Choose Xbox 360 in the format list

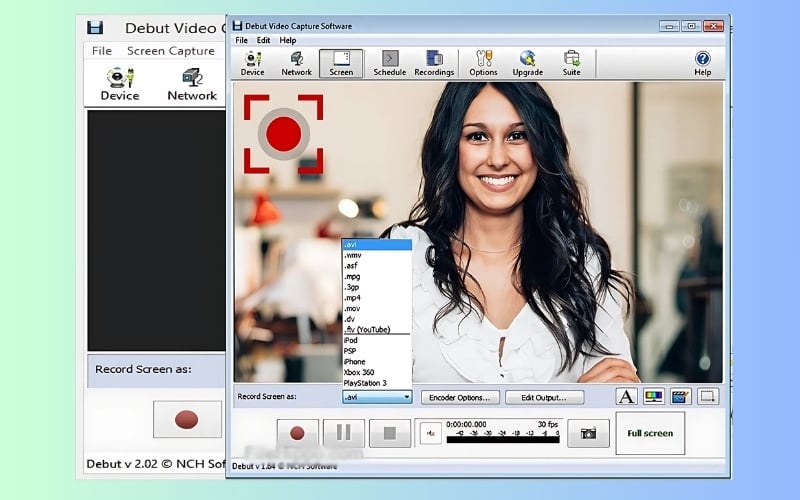tap(377, 372)
